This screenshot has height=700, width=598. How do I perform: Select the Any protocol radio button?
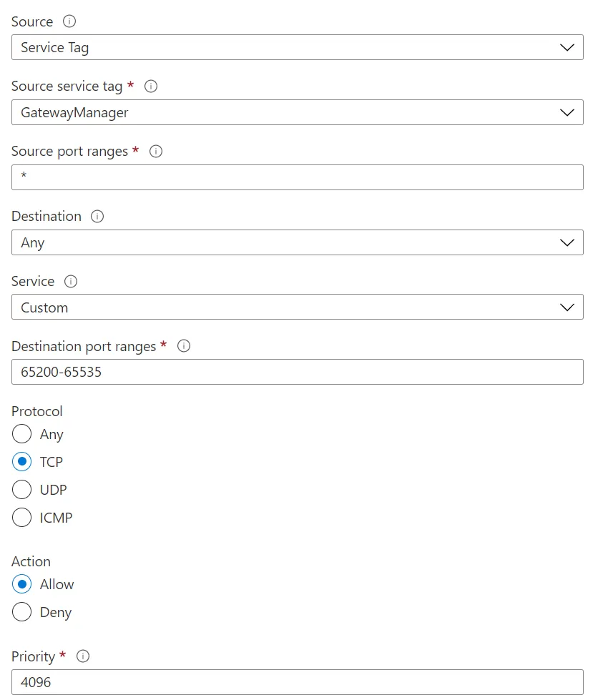coord(22,434)
